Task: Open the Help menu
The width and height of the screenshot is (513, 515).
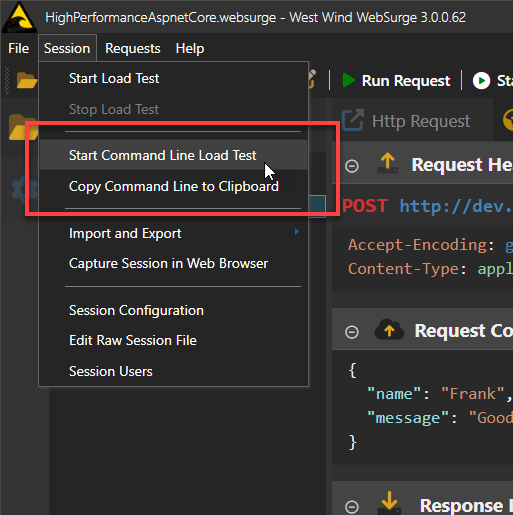Action: [190, 49]
